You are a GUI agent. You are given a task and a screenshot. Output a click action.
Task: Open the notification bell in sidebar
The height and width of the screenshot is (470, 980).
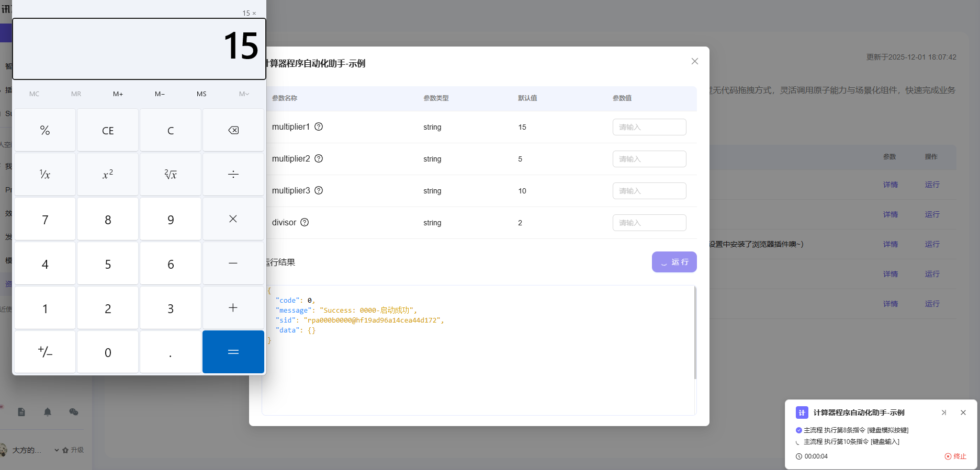(x=48, y=412)
